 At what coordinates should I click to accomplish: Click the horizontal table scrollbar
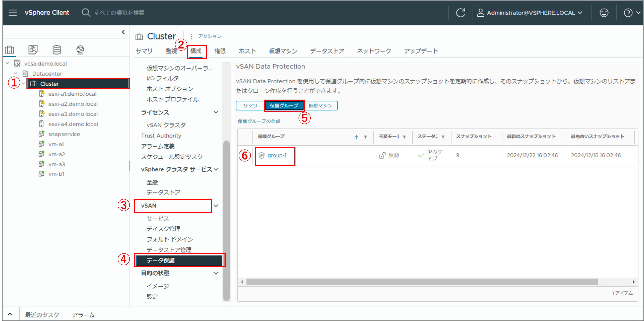pyautogui.click(x=422, y=282)
